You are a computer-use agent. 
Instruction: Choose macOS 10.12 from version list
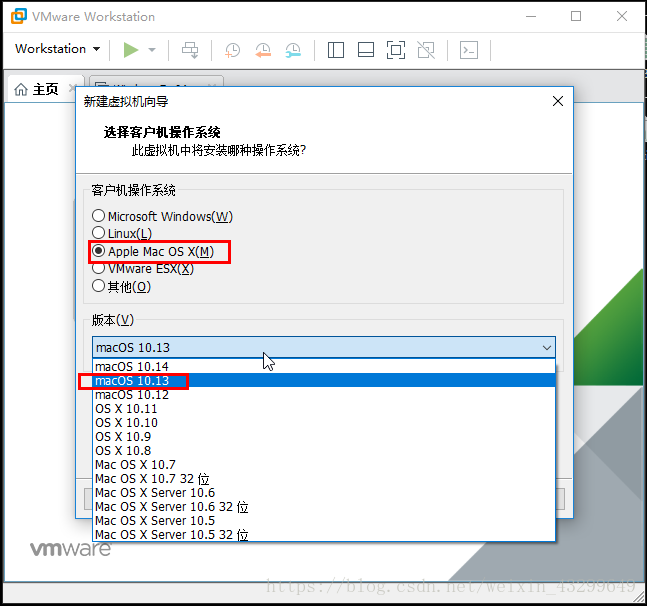coord(324,394)
